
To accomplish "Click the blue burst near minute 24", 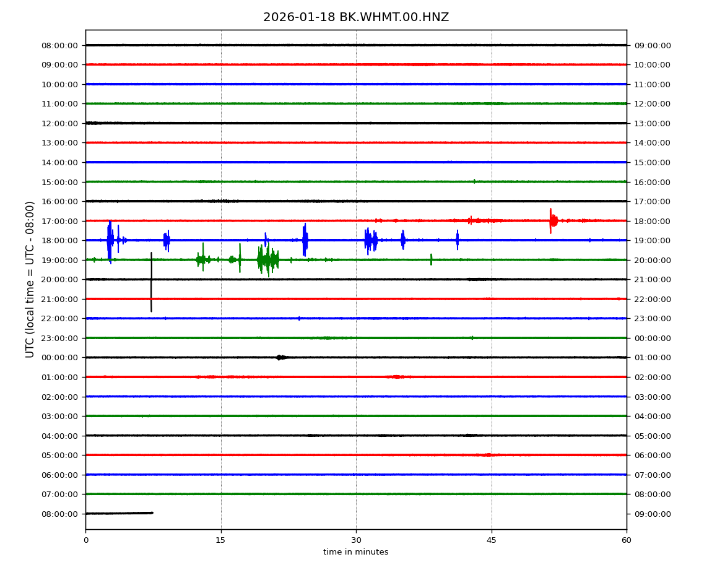I will (305, 240).
